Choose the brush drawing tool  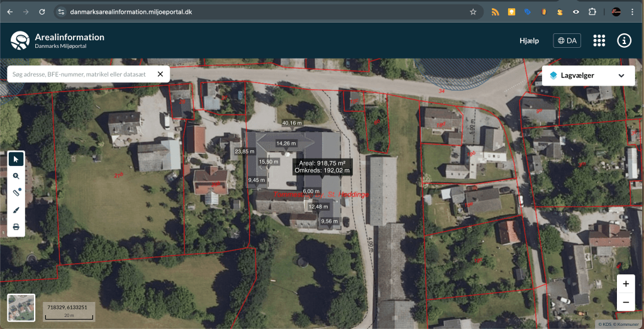point(16,209)
